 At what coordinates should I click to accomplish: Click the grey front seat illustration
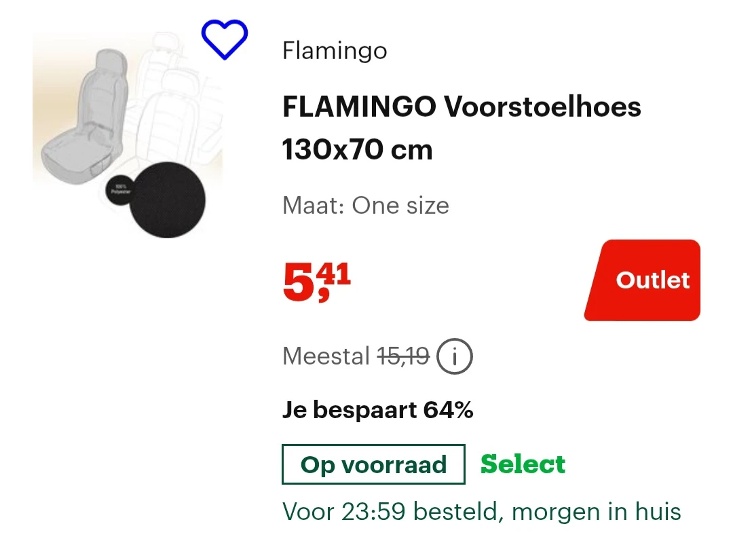84,117
